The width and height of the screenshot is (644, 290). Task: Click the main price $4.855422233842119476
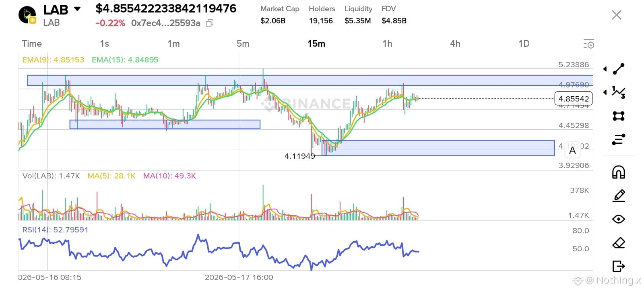[166, 8]
